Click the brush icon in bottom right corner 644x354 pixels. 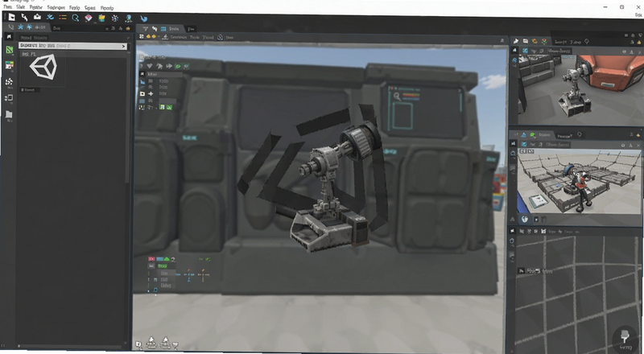[625, 335]
